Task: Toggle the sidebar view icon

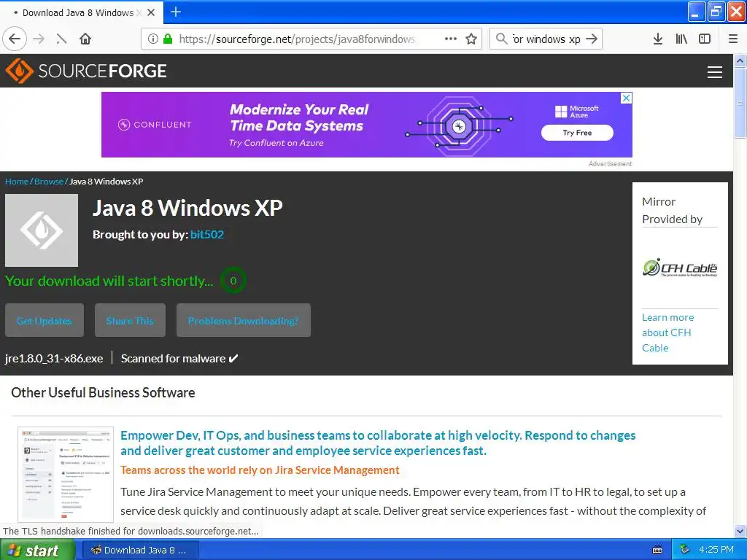Action: tap(705, 39)
